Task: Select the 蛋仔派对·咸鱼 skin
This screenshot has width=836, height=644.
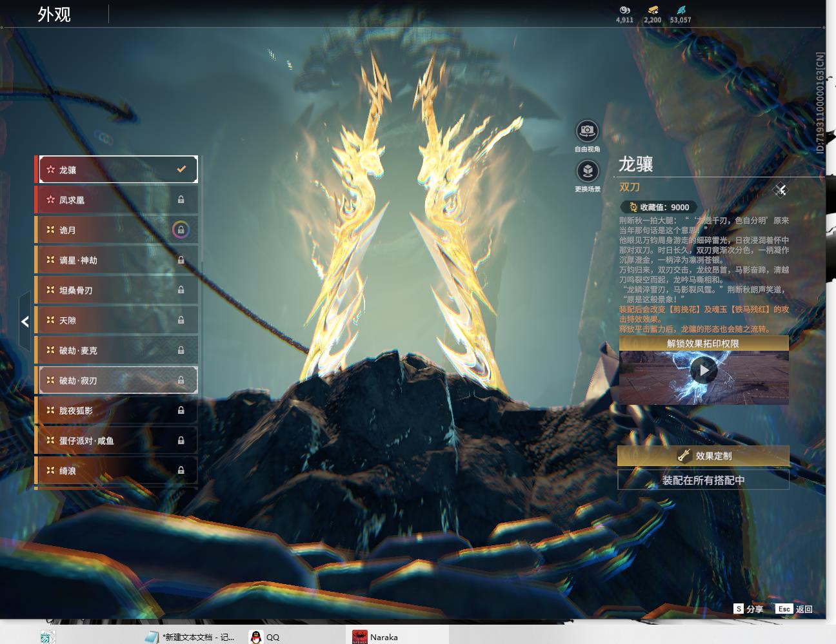Action: point(117,440)
